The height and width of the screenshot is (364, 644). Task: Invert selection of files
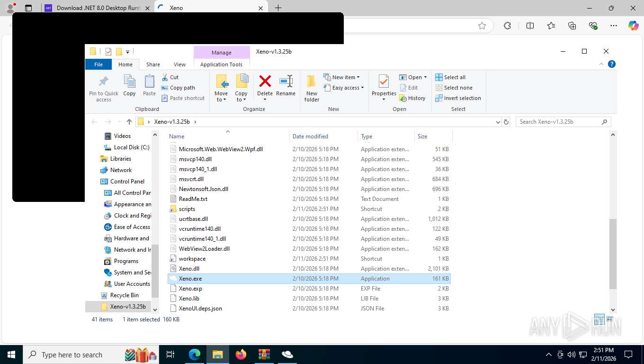[x=458, y=98]
